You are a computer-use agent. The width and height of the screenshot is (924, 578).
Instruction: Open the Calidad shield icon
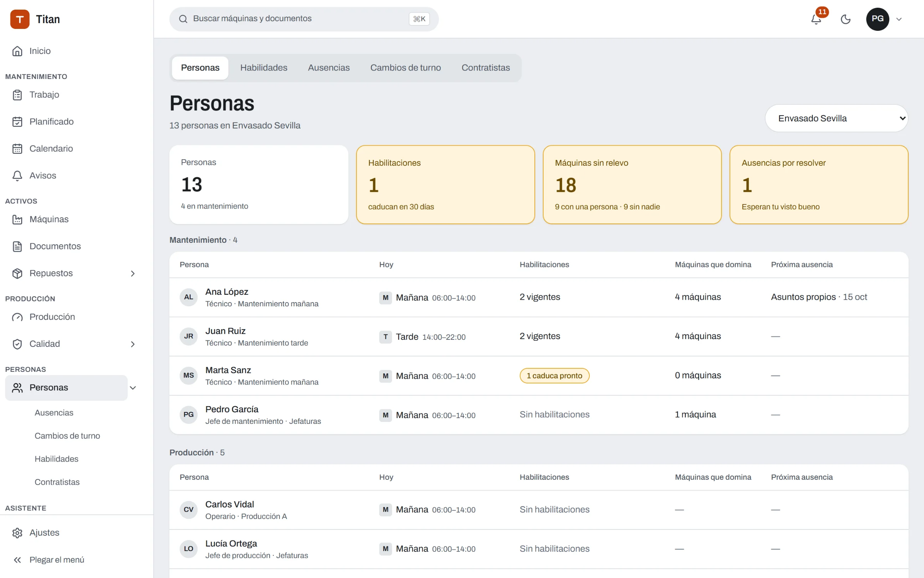(x=17, y=344)
